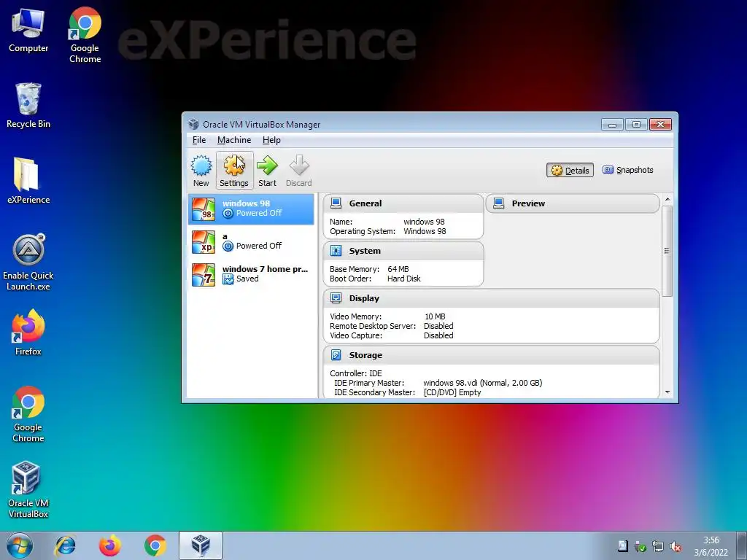The image size is (747, 560).
Task: Click the Storage section header
Action: coord(491,355)
